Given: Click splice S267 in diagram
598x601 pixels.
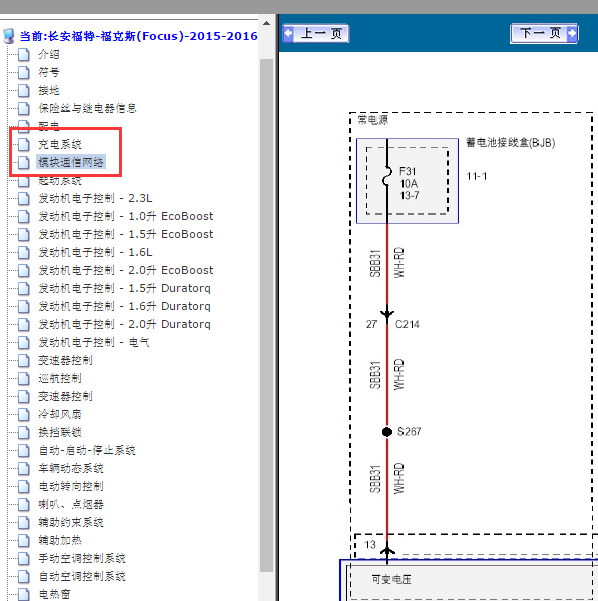Looking at the screenshot, I should tap(387, 432).
